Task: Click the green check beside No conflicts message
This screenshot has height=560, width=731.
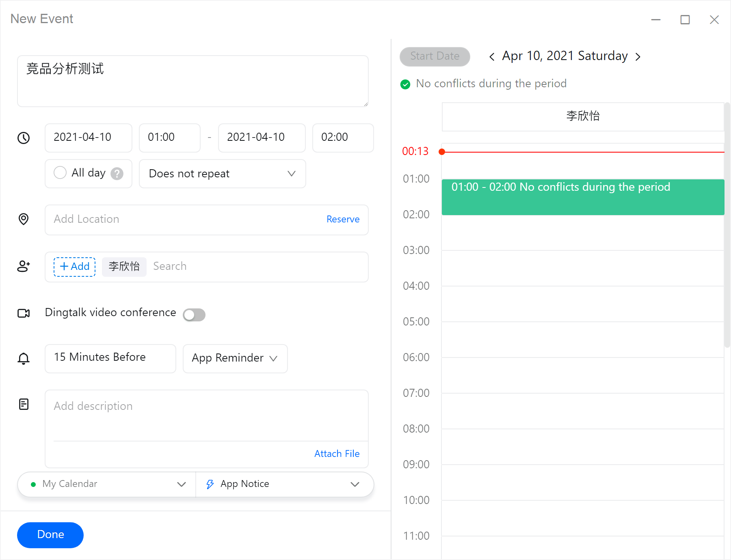Action: (405, 84)
